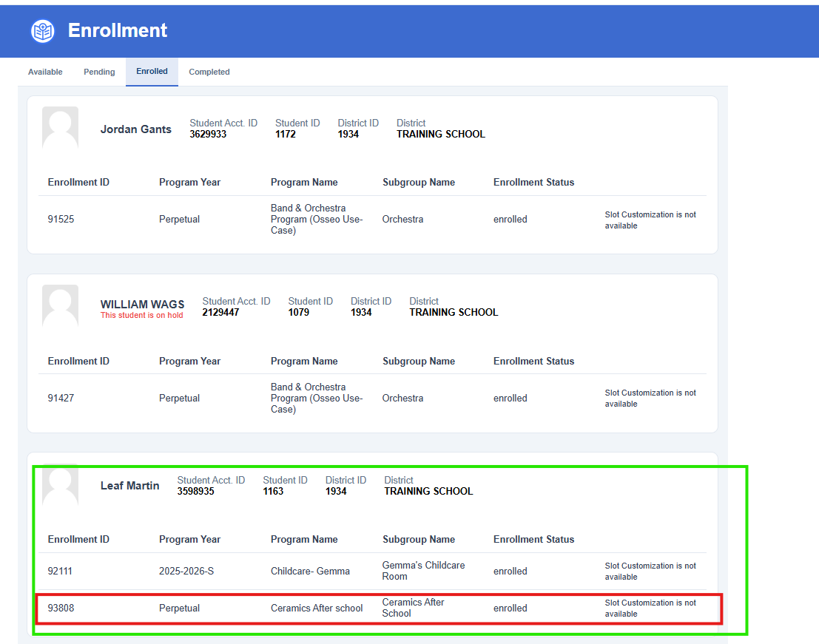819x644 pixels.
Task: Click the Enrollment book logo icon
Action: [43, 31]
